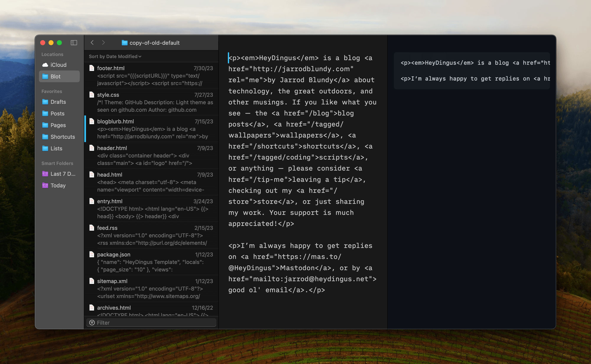Open style.css file name
This screenshot has height=364, width=591.
pyautogui.click(x=108, y=95)
